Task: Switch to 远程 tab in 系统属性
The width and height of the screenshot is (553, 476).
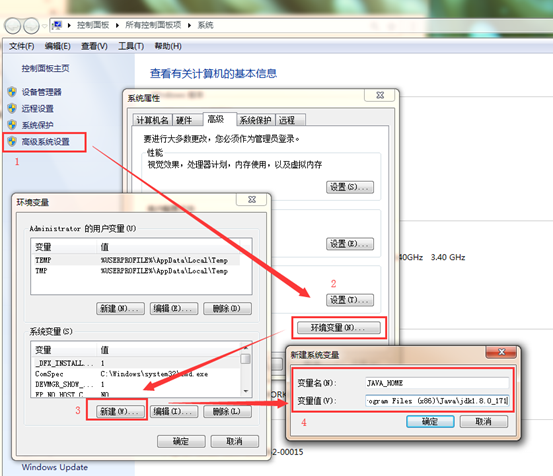Action: 290,120
